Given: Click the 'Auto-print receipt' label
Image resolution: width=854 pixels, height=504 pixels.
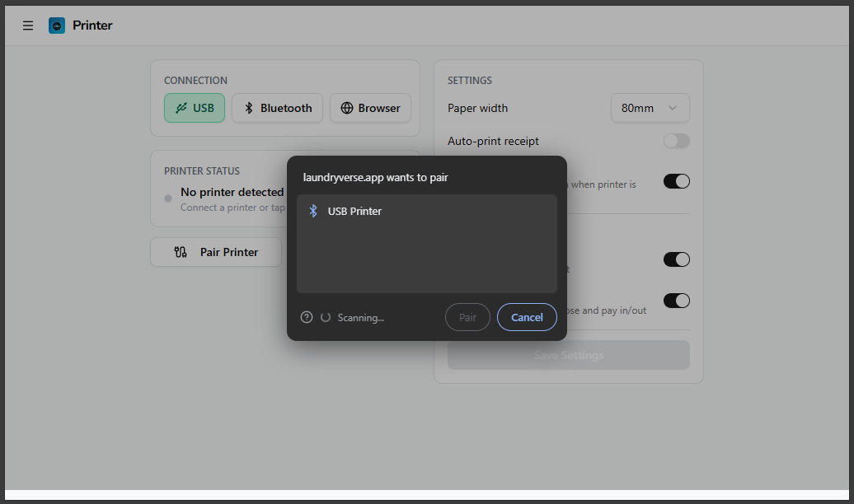Looking at the screenshot, I should click(493, 141).
